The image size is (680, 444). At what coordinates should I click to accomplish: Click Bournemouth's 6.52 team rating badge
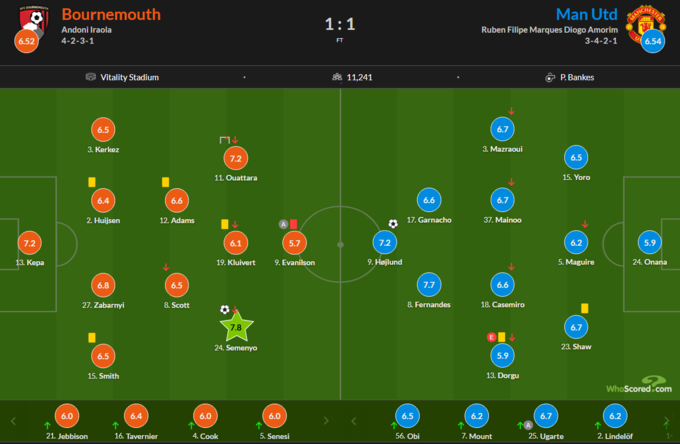click(26, 41)
